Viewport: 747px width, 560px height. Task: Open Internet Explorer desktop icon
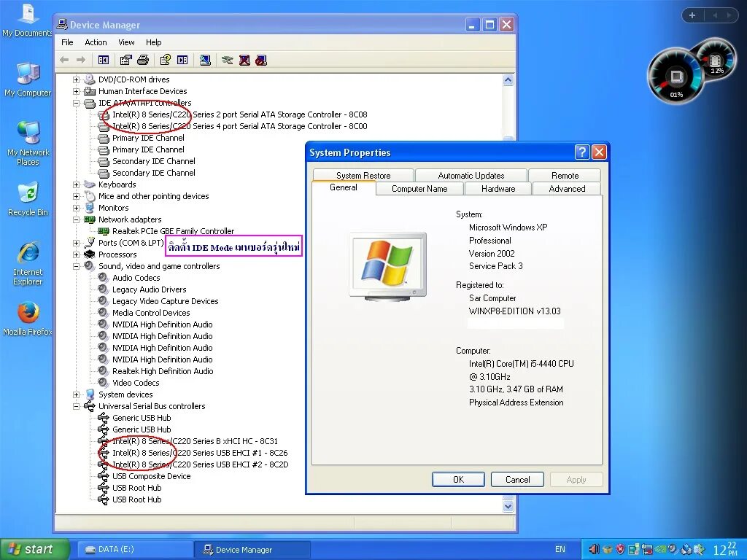(x=28, y=263)
